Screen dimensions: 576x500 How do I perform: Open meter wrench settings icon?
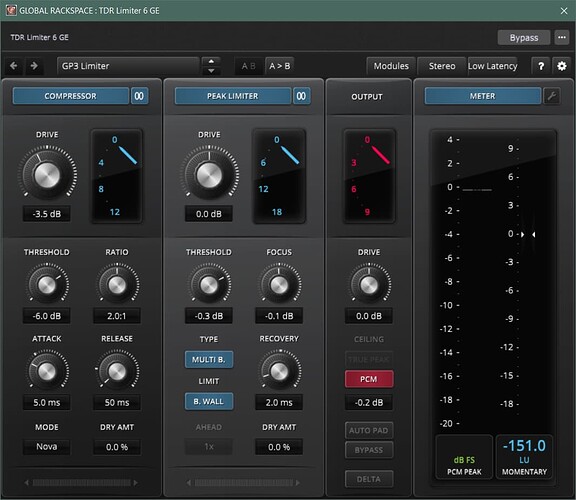coord(551,96)
